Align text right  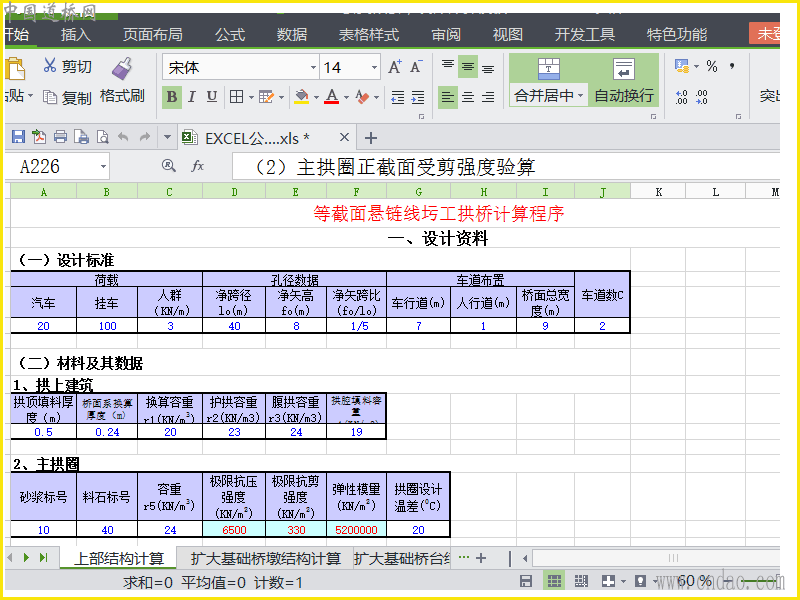488,97
